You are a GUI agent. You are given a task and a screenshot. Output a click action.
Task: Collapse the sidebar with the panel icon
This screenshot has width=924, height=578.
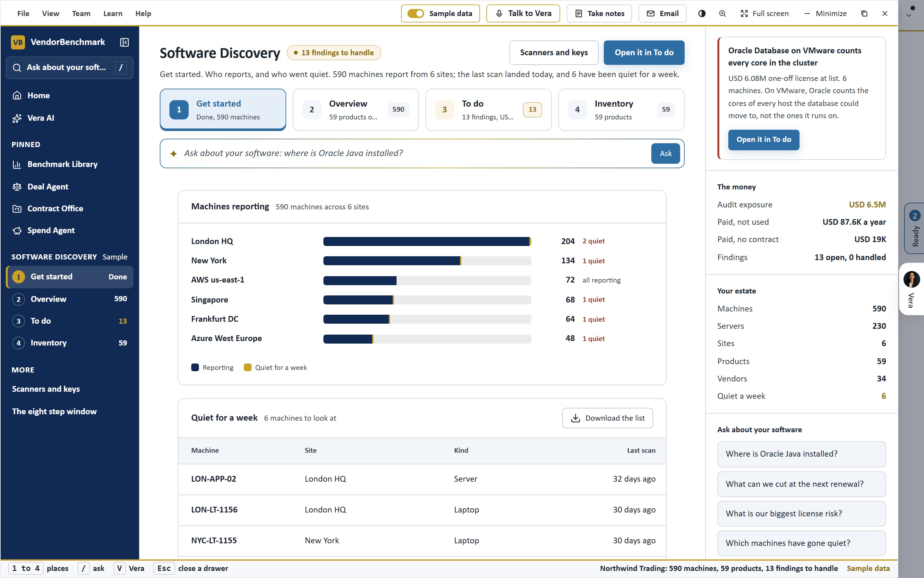pos(124,42)
